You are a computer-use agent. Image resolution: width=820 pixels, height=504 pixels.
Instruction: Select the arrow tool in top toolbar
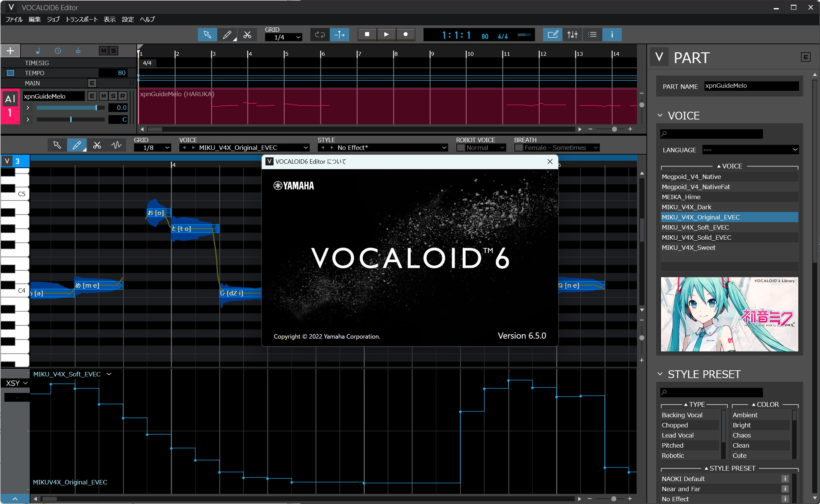coord(207,34)
